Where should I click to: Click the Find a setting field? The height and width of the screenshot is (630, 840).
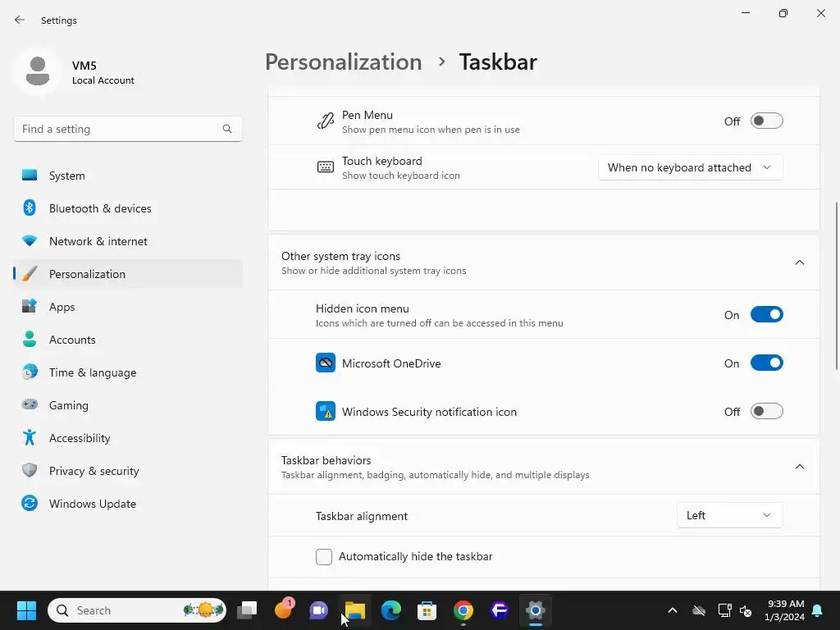point(127,129)
